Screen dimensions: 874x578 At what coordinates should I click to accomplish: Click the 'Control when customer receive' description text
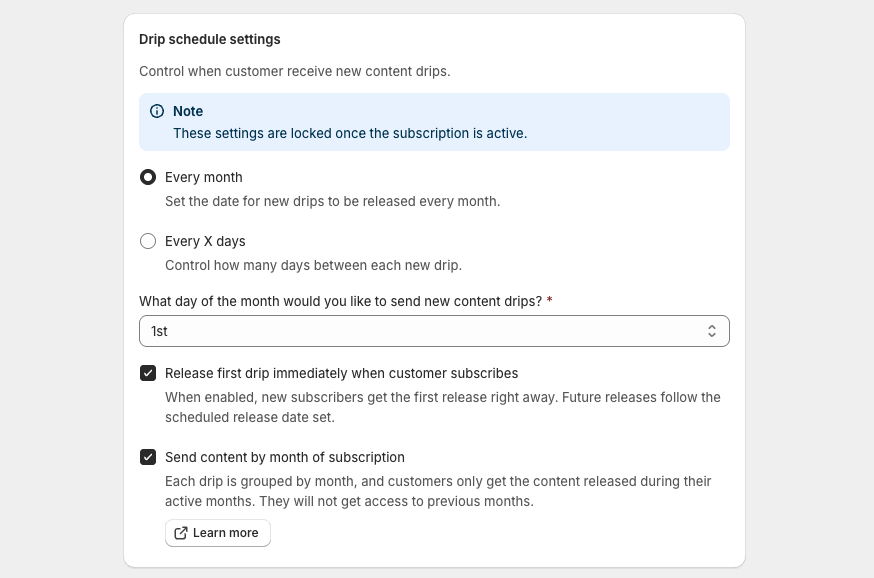tap(294, 71)
